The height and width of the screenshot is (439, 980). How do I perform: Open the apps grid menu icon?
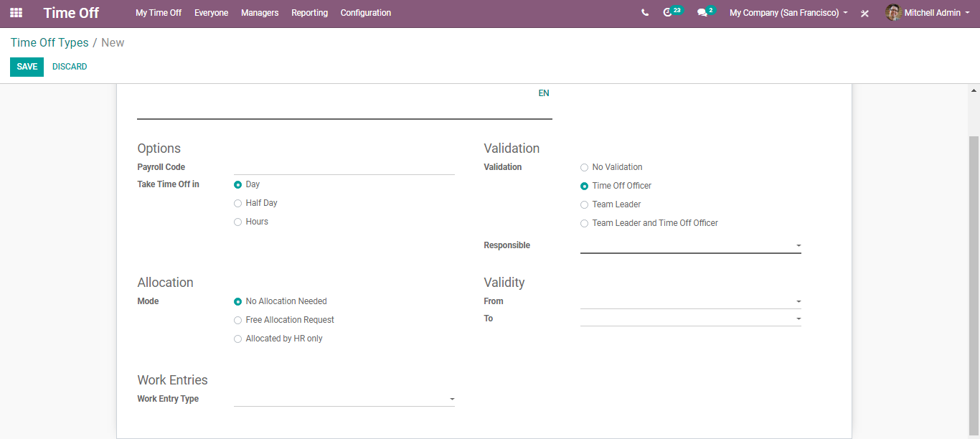(x=16, y=13)
